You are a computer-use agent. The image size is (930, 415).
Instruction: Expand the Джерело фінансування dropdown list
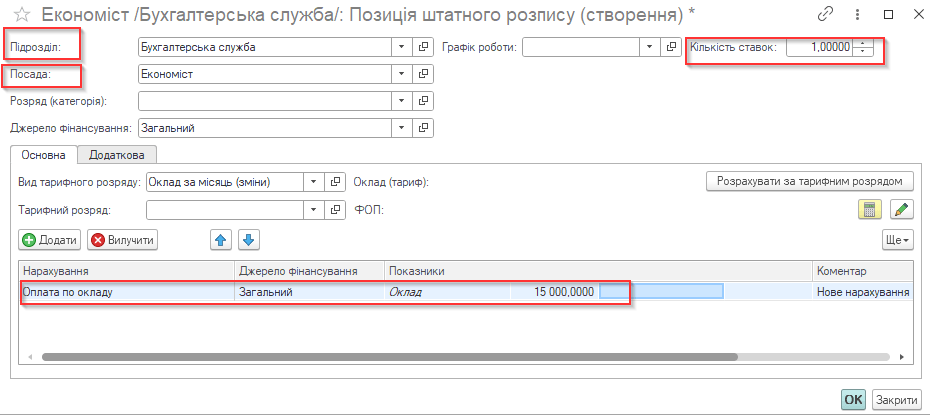click(x=402, y=127)
